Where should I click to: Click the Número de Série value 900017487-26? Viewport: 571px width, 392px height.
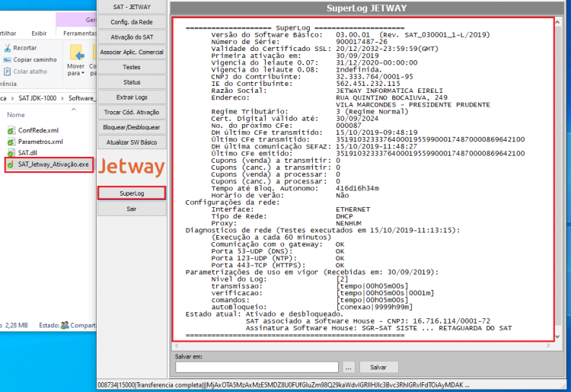[361, 42]
